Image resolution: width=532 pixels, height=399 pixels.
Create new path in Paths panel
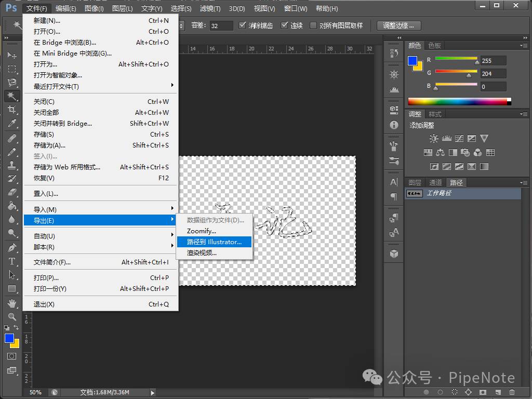coord(498,392)
